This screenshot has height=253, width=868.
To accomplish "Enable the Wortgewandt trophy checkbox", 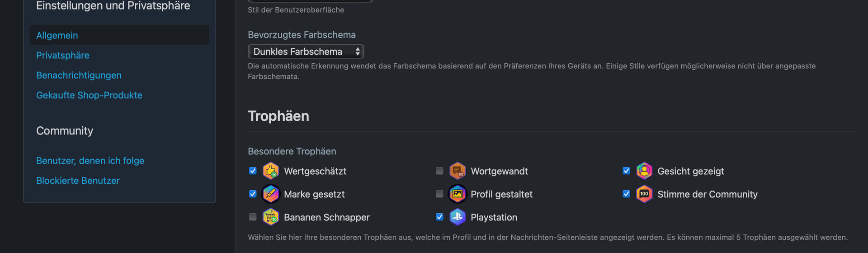I will (x=439, y=171).
